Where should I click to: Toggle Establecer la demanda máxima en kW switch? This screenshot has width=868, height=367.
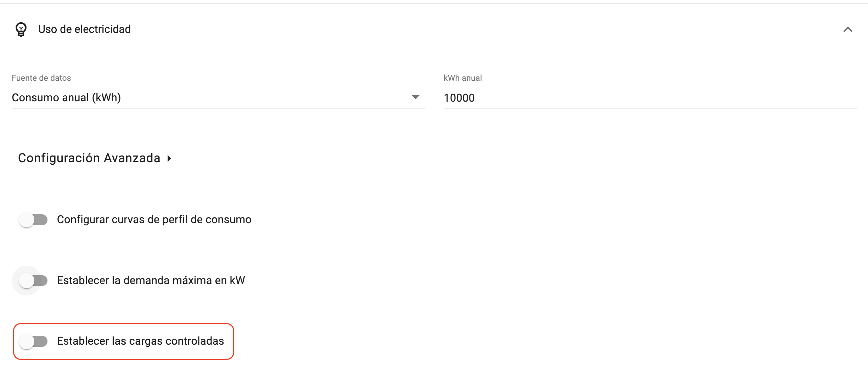click(x=33, y=281)
